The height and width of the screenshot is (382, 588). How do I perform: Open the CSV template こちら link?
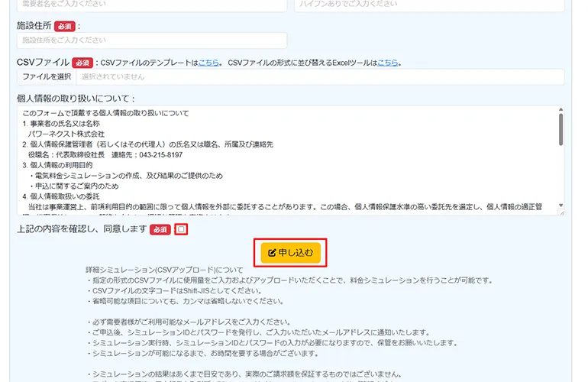tap(208, 63)
